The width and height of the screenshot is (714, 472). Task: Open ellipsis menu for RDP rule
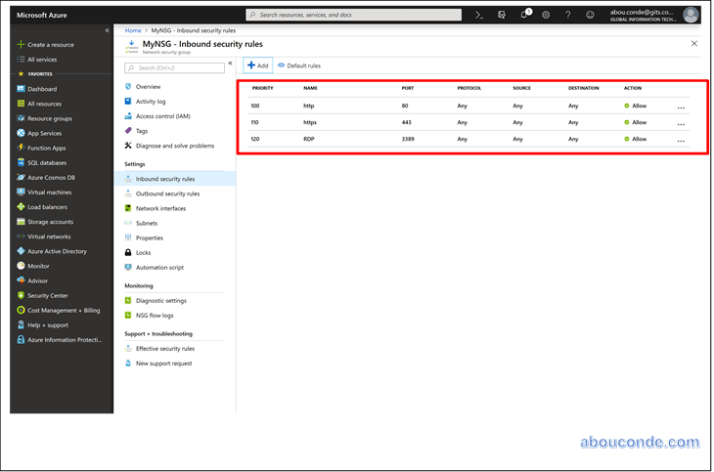[681, 140]
